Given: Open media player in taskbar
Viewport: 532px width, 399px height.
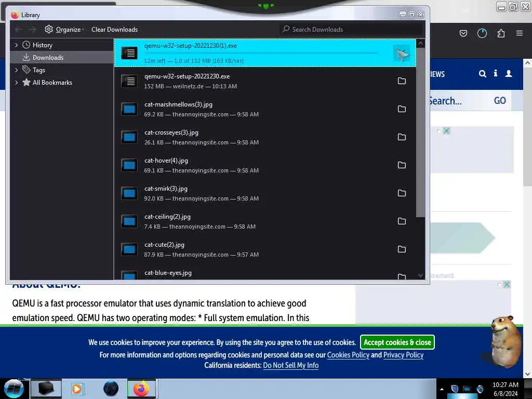Looking at the screenshot, I should [77, 389].
